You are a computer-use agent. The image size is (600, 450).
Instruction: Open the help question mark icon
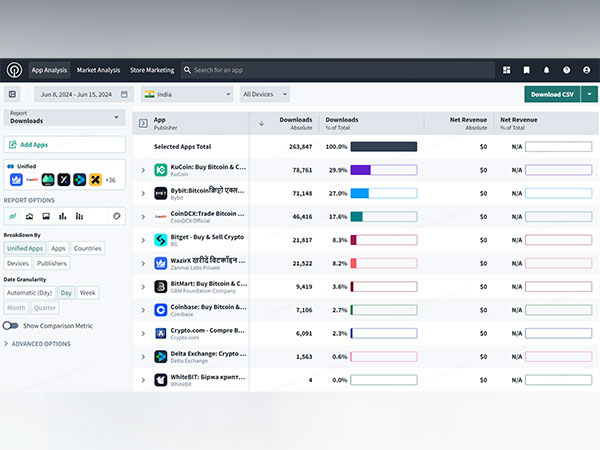pos(566,70)
